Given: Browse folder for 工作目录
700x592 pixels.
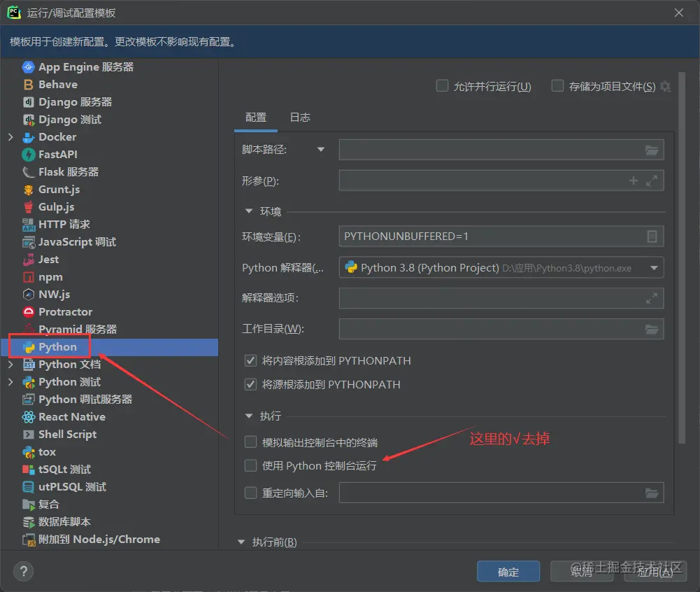Looking at the screenshot, I should pyautogui.click(x=652, y=330).
